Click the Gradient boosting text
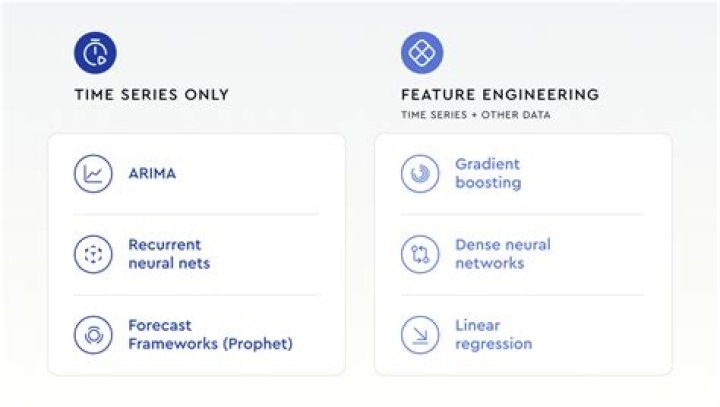Screen dimensions: 720x407 click(x=488, y=173)
